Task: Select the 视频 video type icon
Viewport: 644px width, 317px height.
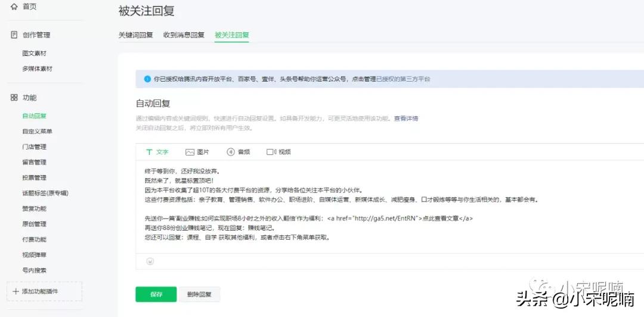Action: pos(272,152)
